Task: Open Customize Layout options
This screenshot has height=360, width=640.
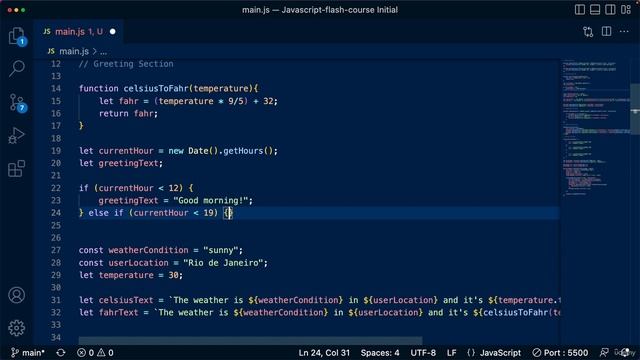Action: click(626, 9)
